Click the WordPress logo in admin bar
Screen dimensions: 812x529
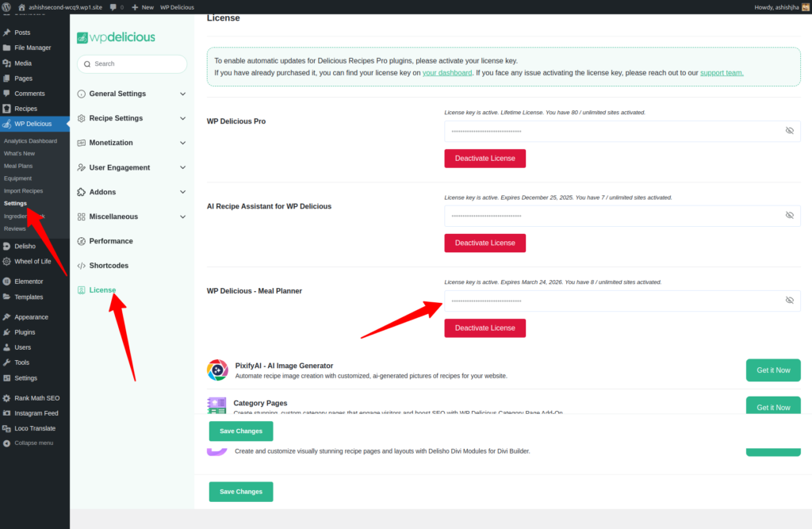point(6,7)
